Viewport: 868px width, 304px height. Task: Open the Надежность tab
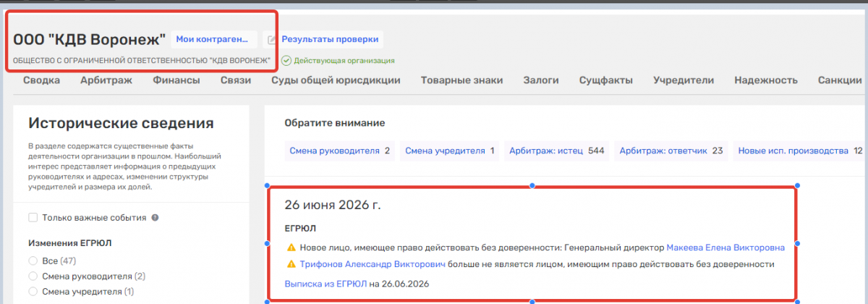pos(766,80)
